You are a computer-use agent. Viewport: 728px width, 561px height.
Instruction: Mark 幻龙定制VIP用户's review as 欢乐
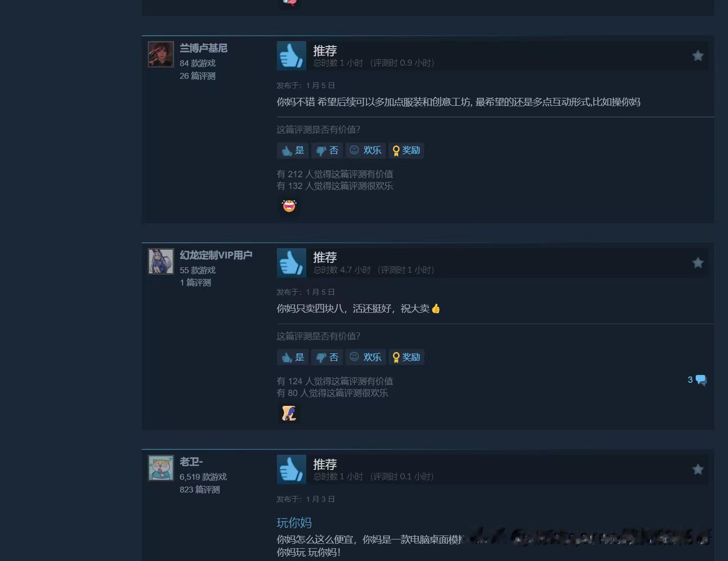(365, 357)
